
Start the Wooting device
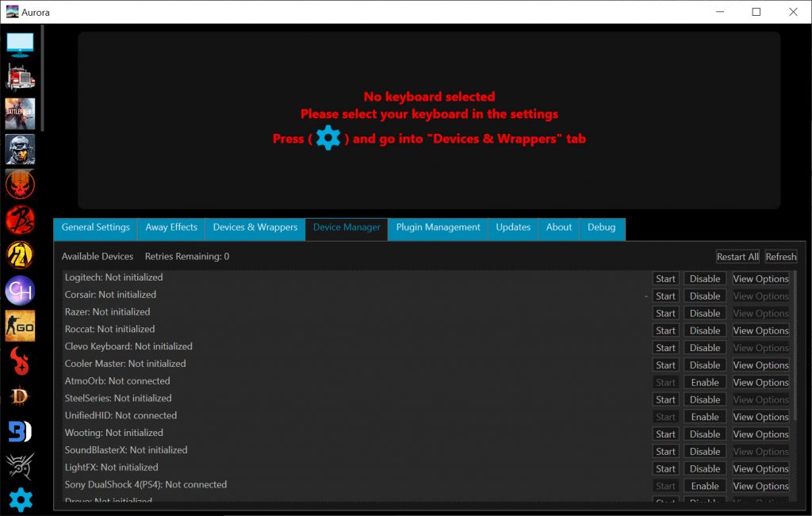pos(665,434)
